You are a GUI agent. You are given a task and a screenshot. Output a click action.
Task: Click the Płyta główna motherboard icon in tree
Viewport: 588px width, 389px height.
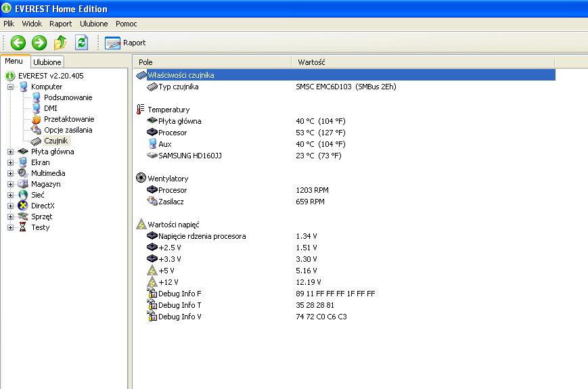[x=23, y=152]
